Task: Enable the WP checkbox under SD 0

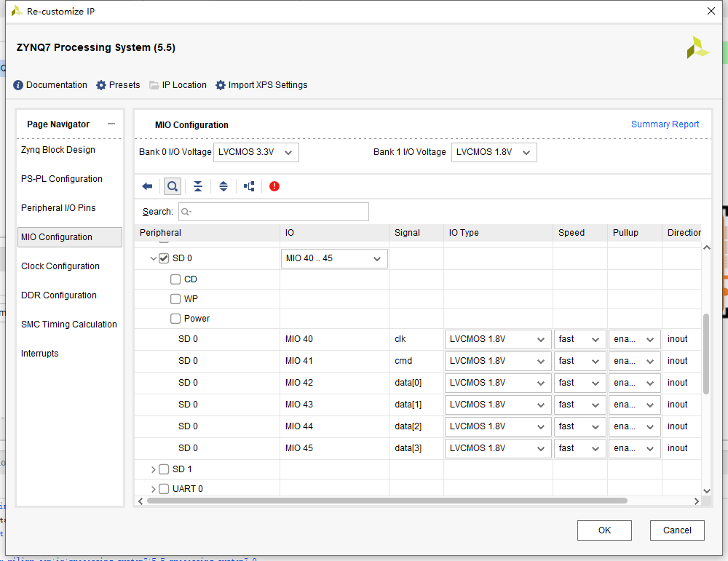Action: click(x=175, y=299)
